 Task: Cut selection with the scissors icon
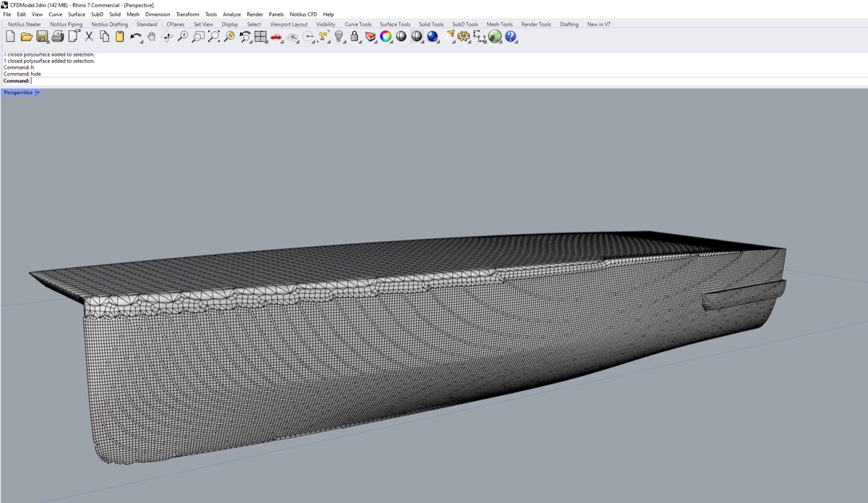pos(89,36)
